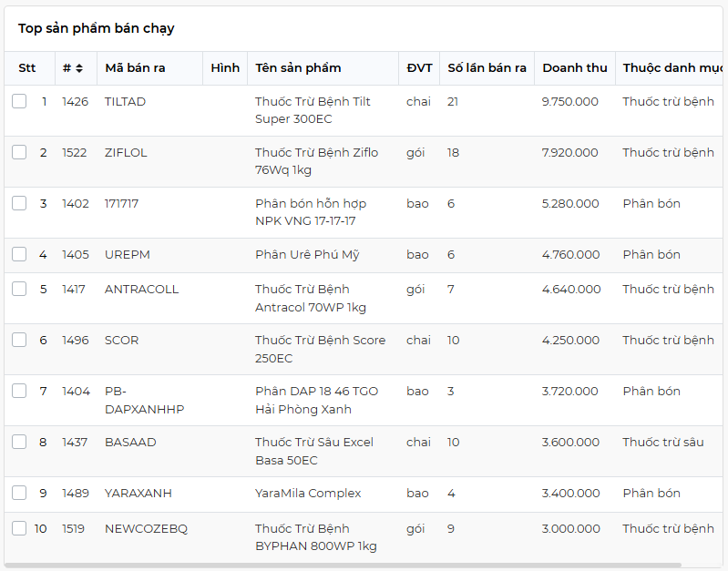Select the ZIFLOL row checkbox
The image size is (728, 571).
pos(19,152)
